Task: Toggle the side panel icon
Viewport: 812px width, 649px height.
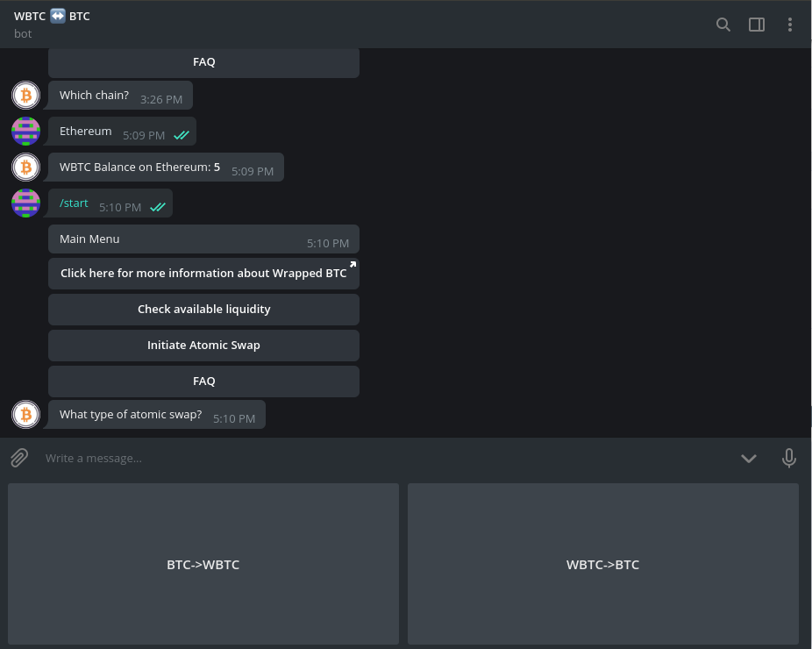Action: (757, 25)
